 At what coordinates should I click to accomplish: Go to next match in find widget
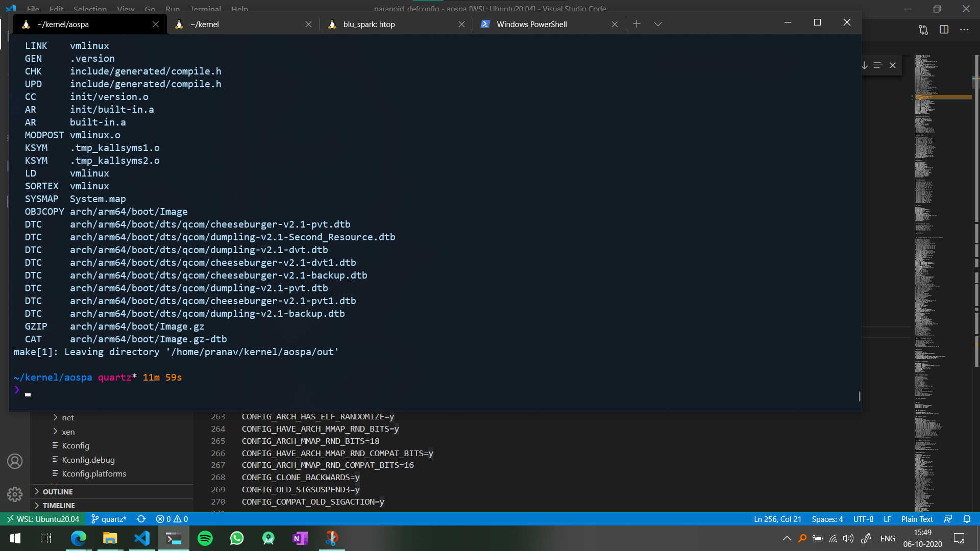864,65
